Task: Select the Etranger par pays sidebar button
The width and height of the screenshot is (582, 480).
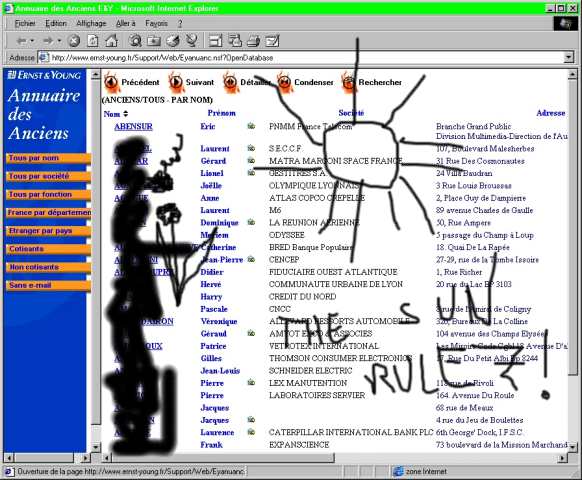Action: coord(48,231)
